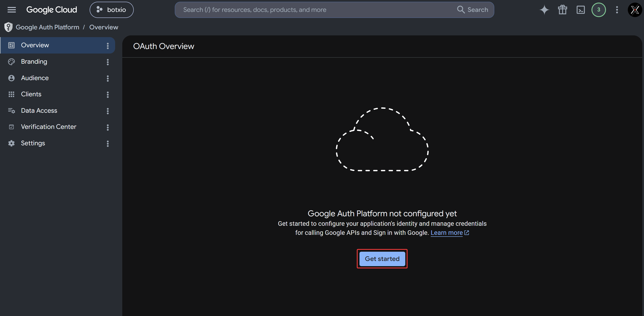Screen dimensions: 644x316
Task: Select Branding in the sidebar
Action: click(x=58, y=62)
